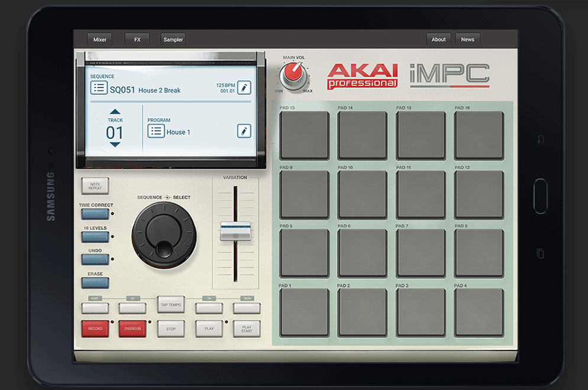
Task: Open the FX panel
Action: [137, 39]
